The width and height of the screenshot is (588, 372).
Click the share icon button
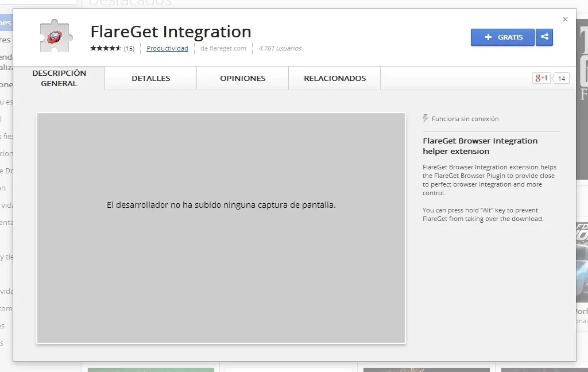coord(544,37)
